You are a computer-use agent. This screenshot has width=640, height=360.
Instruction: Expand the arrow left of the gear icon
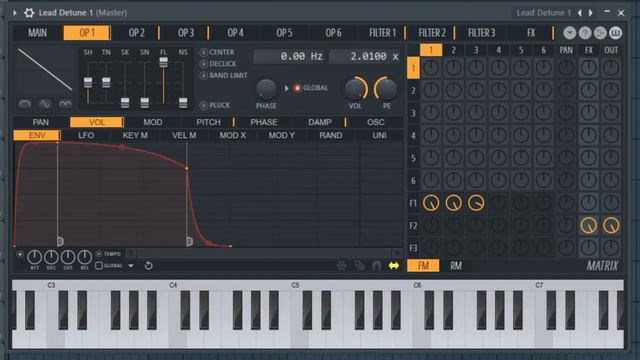(x=15, y=13)
